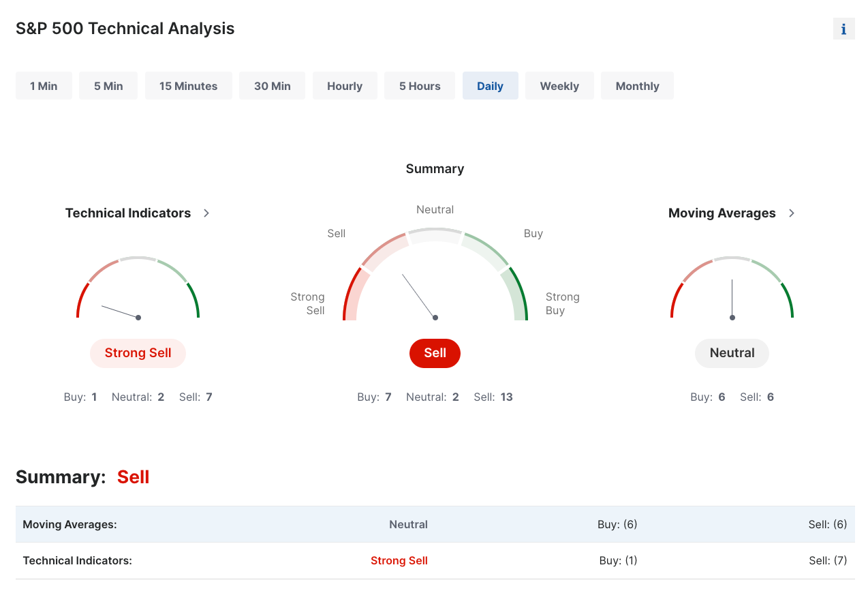Click the Technical Indicators gauge dial
The height and width of the screenshot is (608, 868).
(138, 288)
